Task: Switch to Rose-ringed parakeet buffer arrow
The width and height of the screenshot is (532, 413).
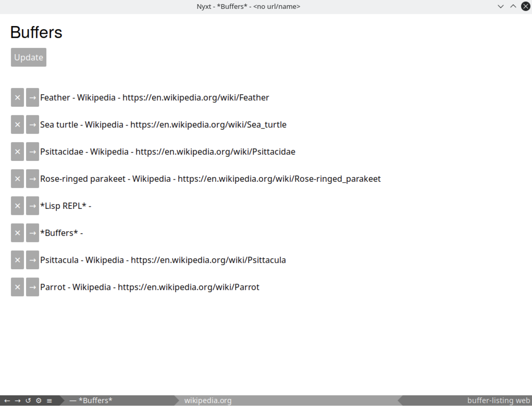Action: (x=32, y=179)
